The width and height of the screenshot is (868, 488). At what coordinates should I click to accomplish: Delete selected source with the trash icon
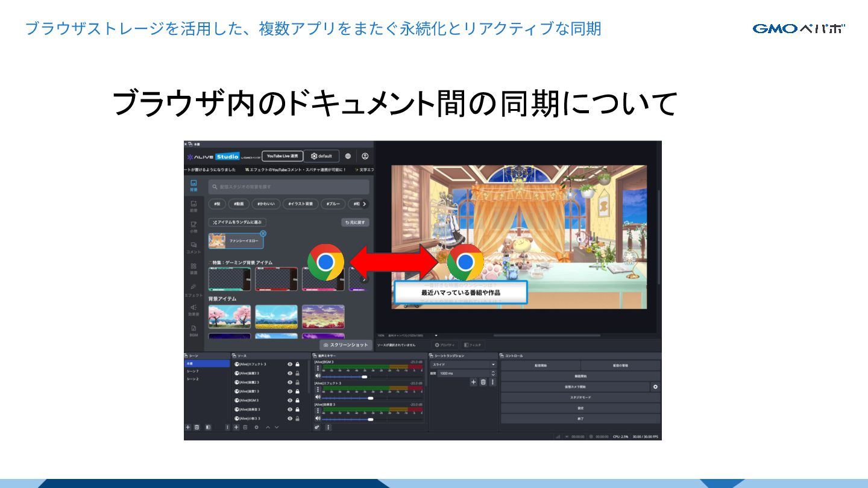[x=245, y=427]
